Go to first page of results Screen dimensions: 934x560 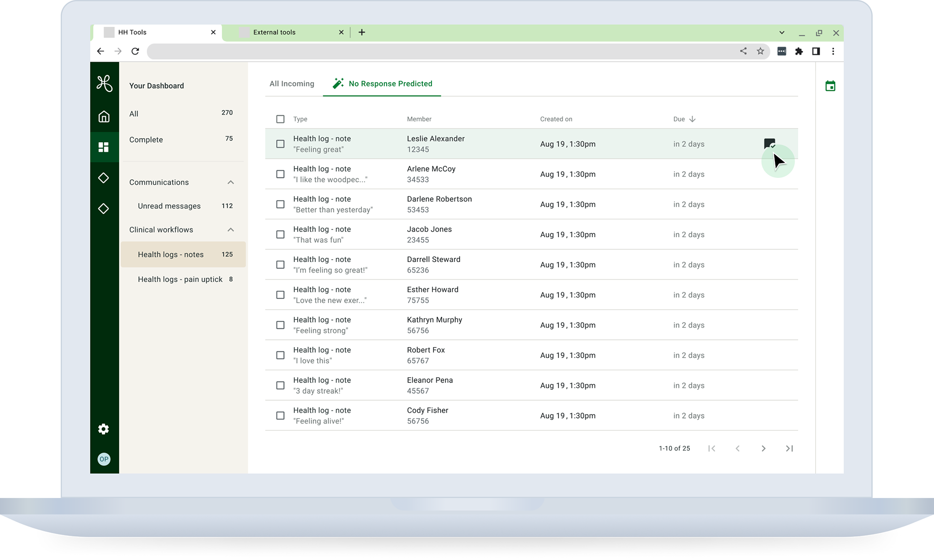coord(712,448)
